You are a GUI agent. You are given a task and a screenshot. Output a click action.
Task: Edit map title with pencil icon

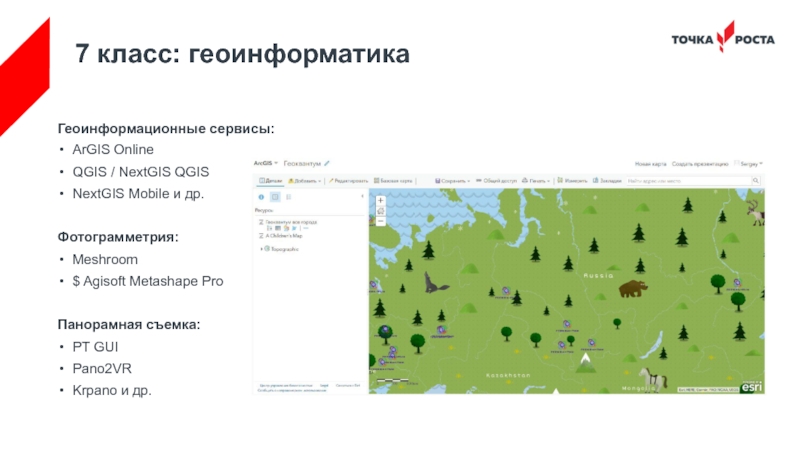click(327, 163)
